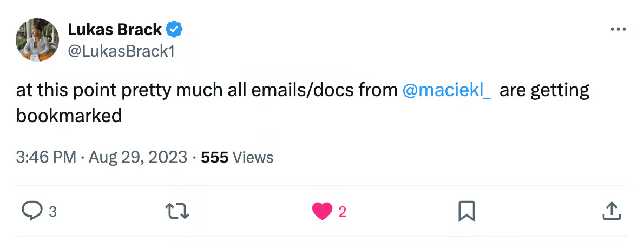The height and width of the screenshot is (242, 644).
Task: Click the reply speech bubble icon
Action: [x=31, y=211]
